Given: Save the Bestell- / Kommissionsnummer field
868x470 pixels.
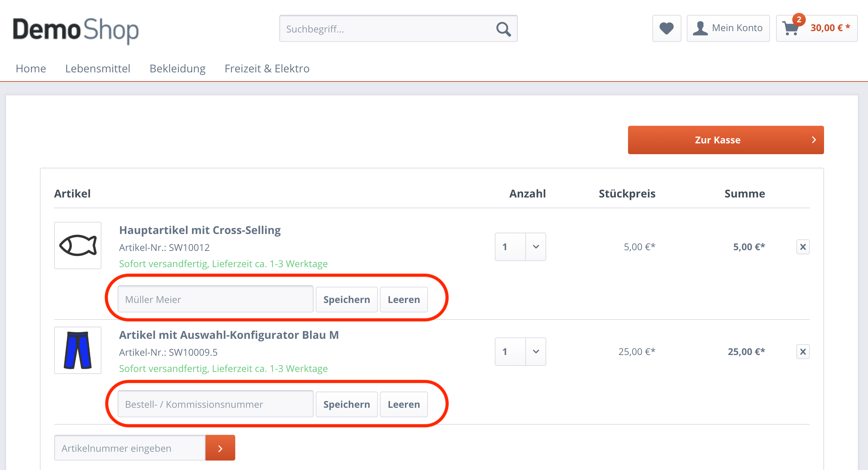Looking at the screenshot, I should click(346, 404).
